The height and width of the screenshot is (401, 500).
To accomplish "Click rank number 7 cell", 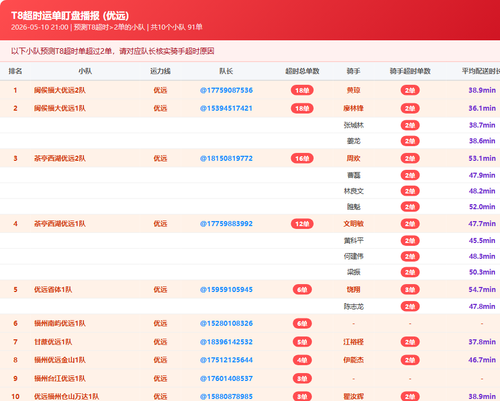I will 15,342.
